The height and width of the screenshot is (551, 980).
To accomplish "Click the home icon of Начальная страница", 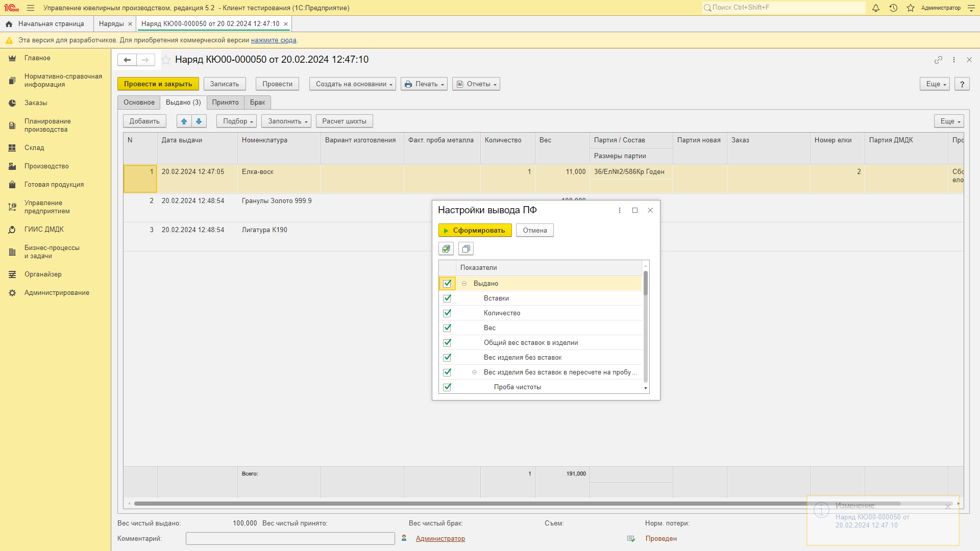I will [9, 24].
